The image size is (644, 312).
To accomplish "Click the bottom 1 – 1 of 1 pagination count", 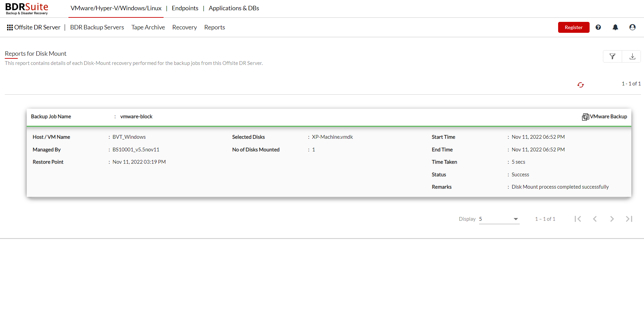I will [x=545, y=219].
